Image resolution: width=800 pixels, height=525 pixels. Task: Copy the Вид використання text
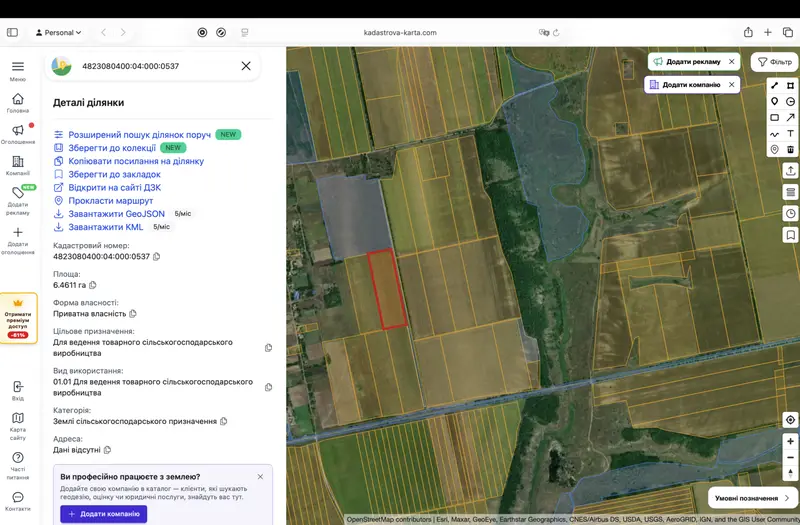coord(268,388)
